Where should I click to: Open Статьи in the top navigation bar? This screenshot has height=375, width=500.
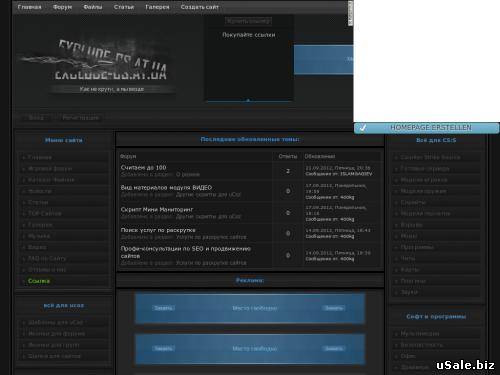point(124,7)
